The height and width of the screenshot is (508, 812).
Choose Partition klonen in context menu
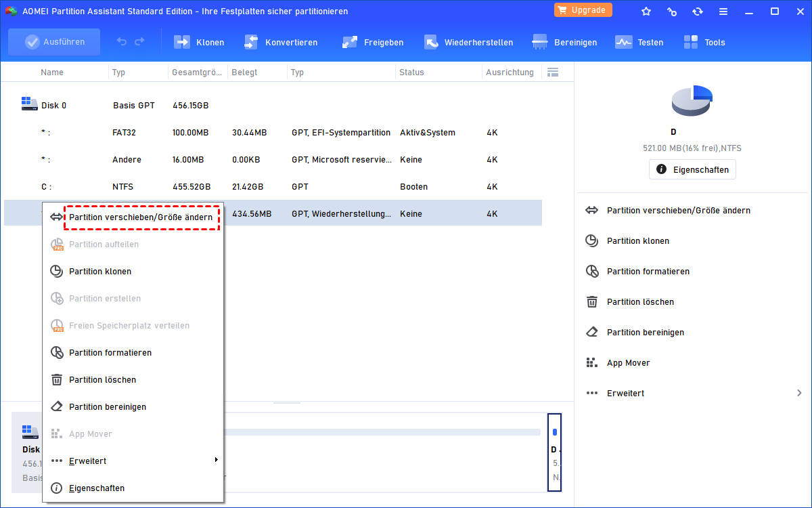pyautogui.click(x=133, y=272)
